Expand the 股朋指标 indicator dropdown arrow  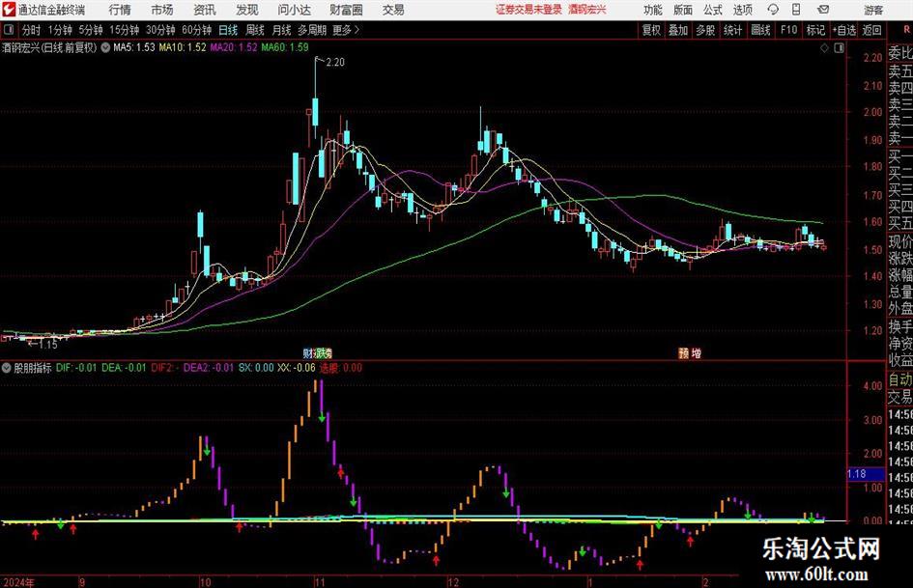point(7,368)
